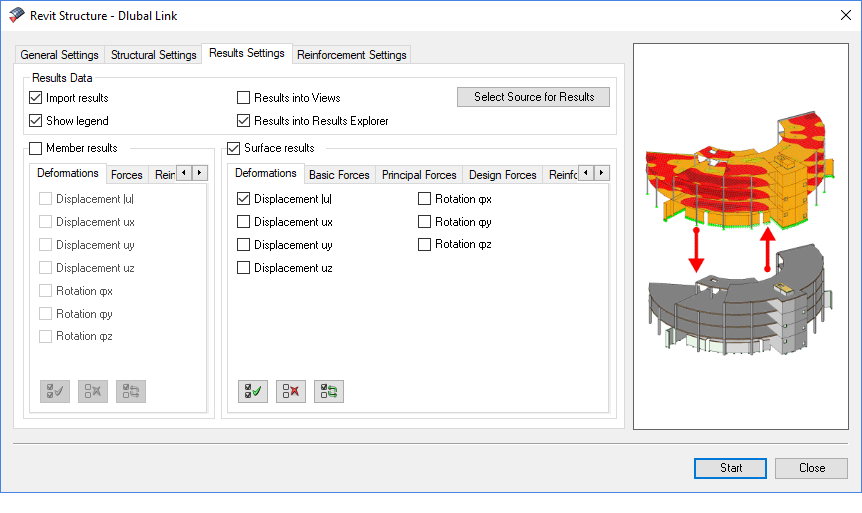Check surface Rotation φz checkbox
862x513 pixels.
(x=424, y=245)
